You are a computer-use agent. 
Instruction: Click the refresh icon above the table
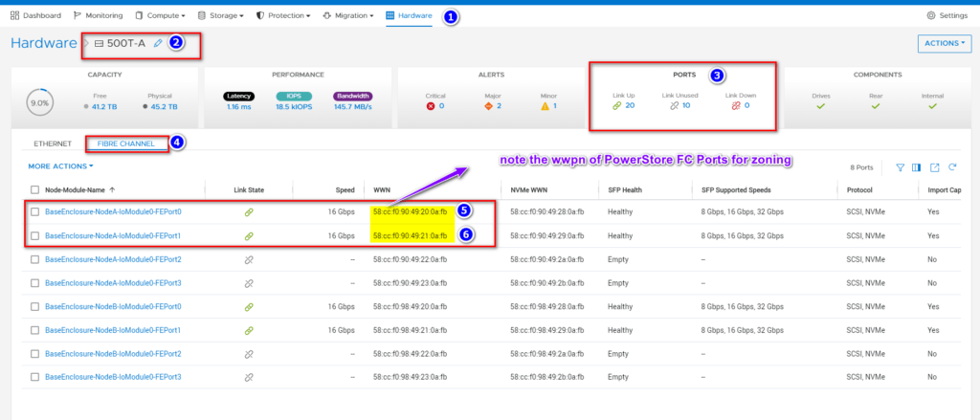point(952,167)
